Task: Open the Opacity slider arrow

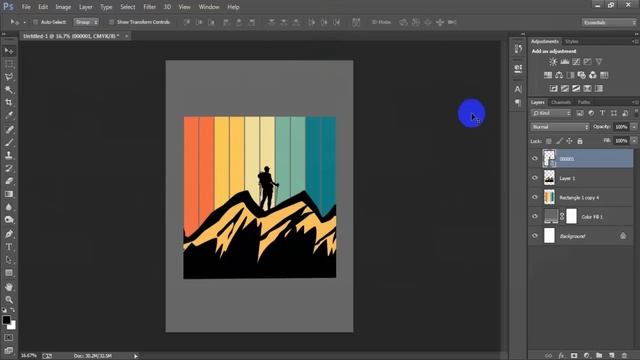Action: 634,127
